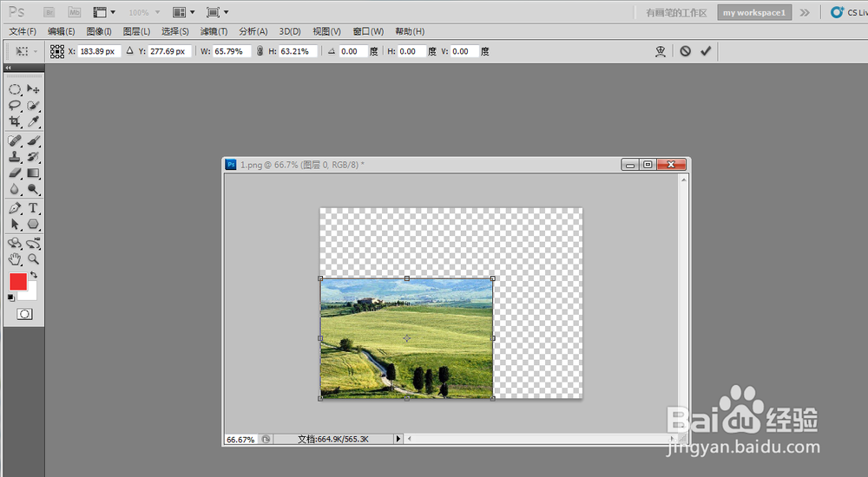Screen dimensions: 868x477
Task: Select the Elliptical Marquee tool
Action: [15, 89]
